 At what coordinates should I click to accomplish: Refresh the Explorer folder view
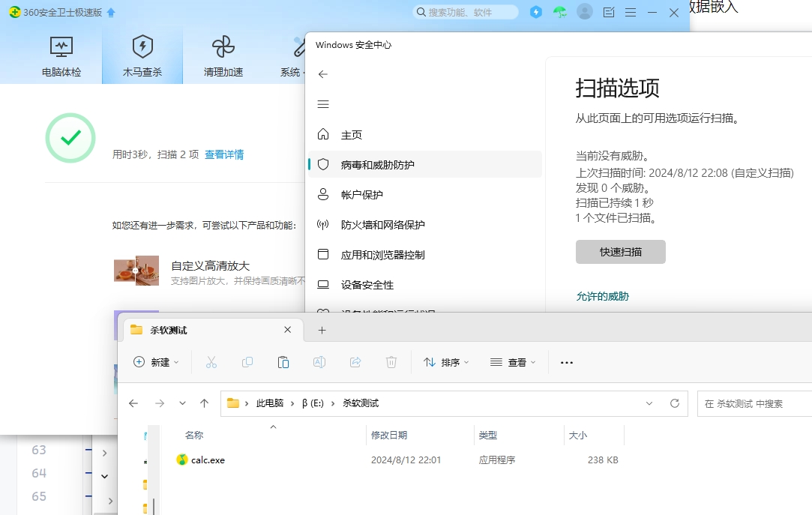[675, 403]
